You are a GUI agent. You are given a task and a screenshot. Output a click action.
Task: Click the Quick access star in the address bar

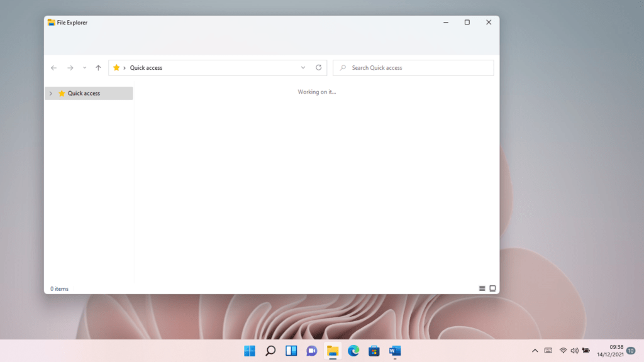coord(116,67)
